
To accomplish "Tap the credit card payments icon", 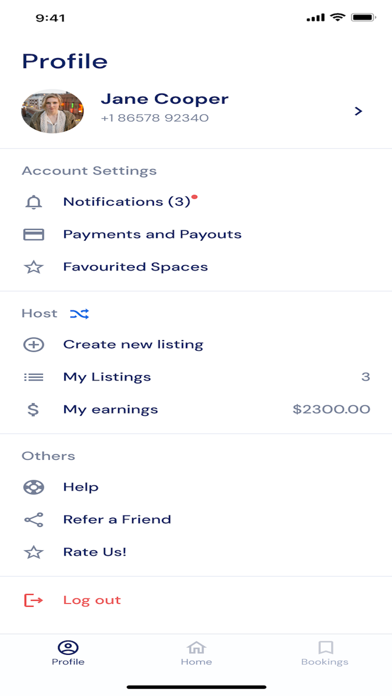I will [33, 234].
